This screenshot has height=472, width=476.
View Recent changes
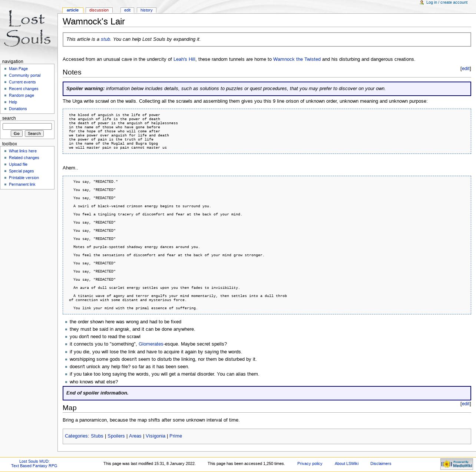pyautogui.click(x=23, y=89)
